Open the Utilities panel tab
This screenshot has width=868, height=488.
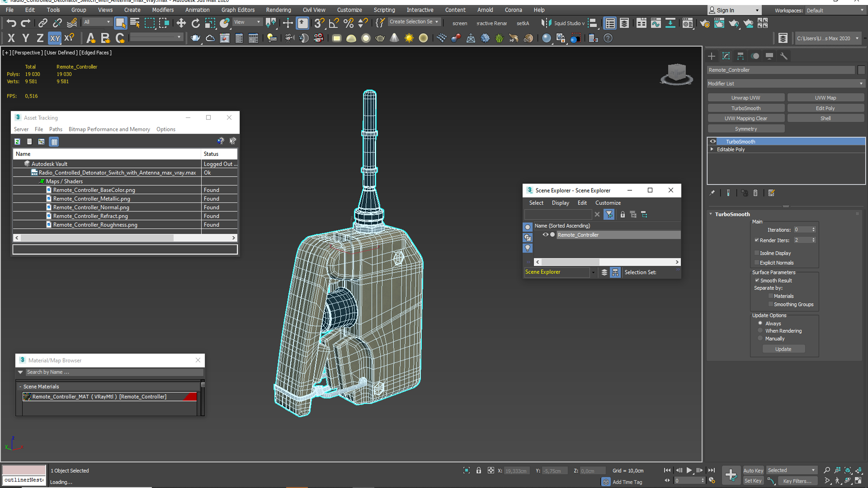coord(784,56)
